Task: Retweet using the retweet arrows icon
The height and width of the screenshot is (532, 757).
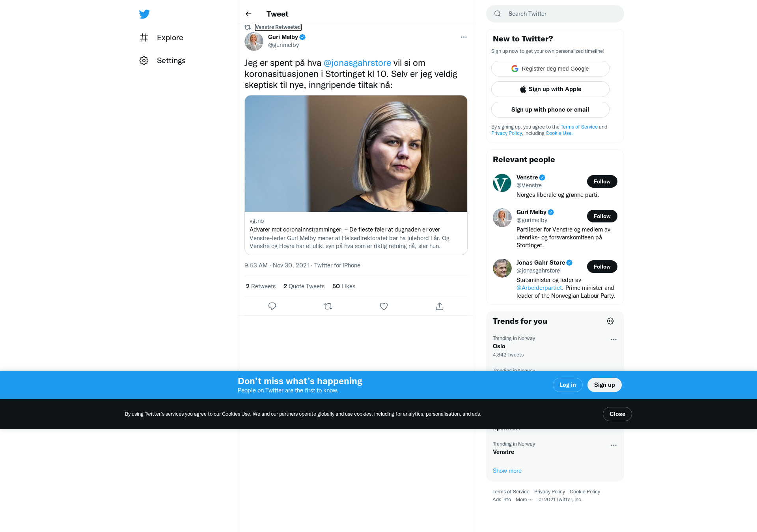Action: [x=328, y=306]
